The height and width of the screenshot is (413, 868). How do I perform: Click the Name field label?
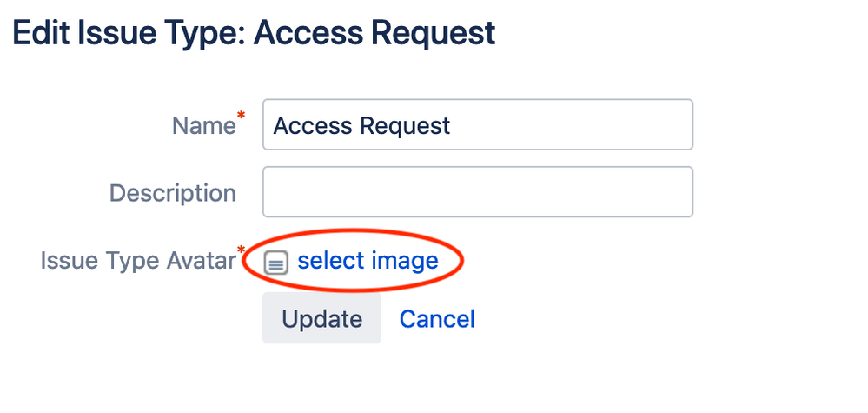pyautogui.click(x=204, y=126)
